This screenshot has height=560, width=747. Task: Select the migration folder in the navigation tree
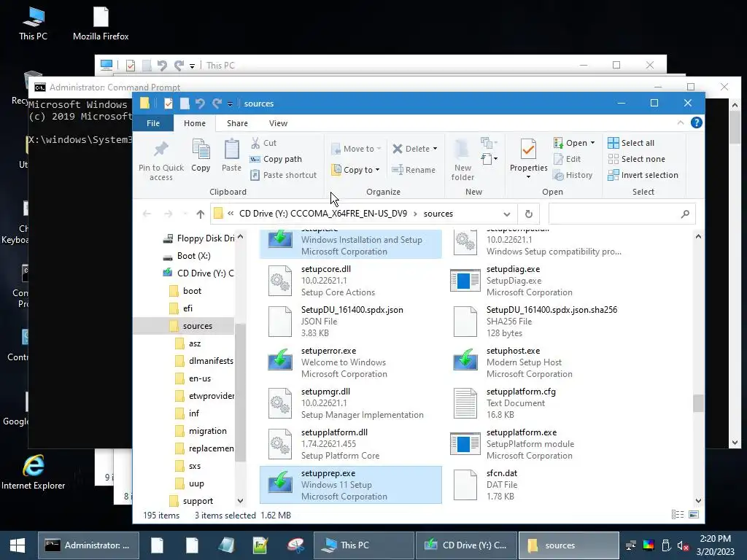click(x=208, y=431)
